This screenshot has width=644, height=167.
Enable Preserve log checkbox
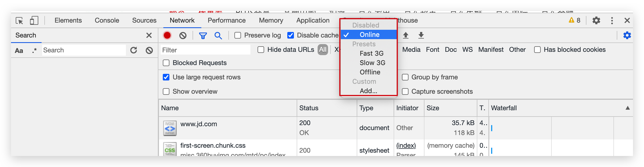coord(238,35)
